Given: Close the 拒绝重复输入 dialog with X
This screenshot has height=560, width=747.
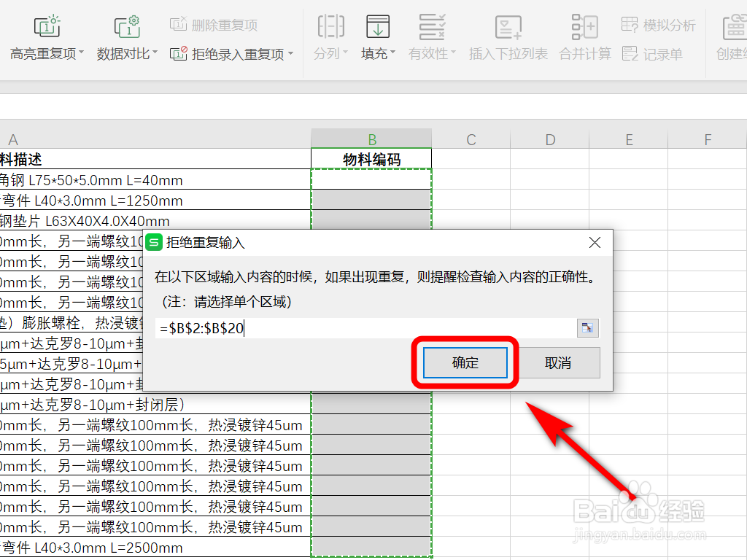Looking at the screenshot, I should 595,242.
